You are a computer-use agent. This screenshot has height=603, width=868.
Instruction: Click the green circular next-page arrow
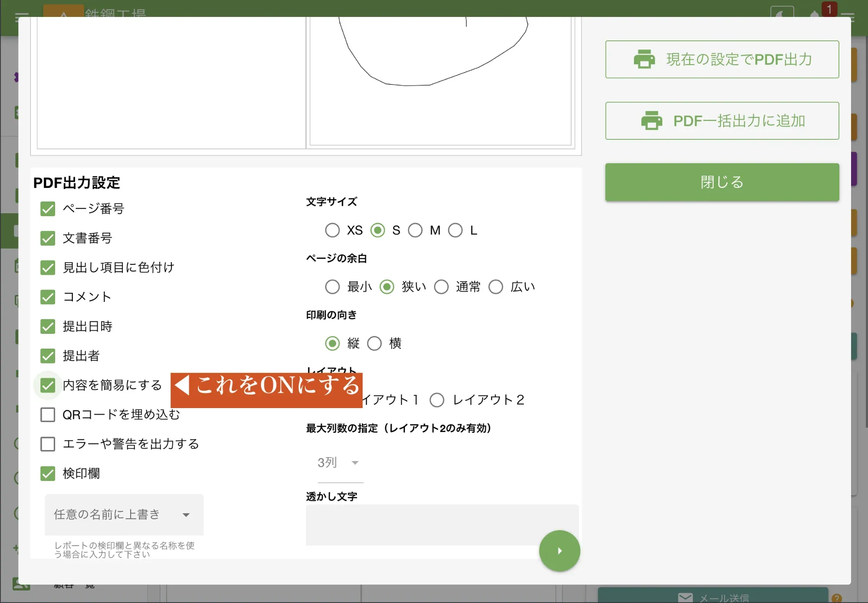coord(559,550)
